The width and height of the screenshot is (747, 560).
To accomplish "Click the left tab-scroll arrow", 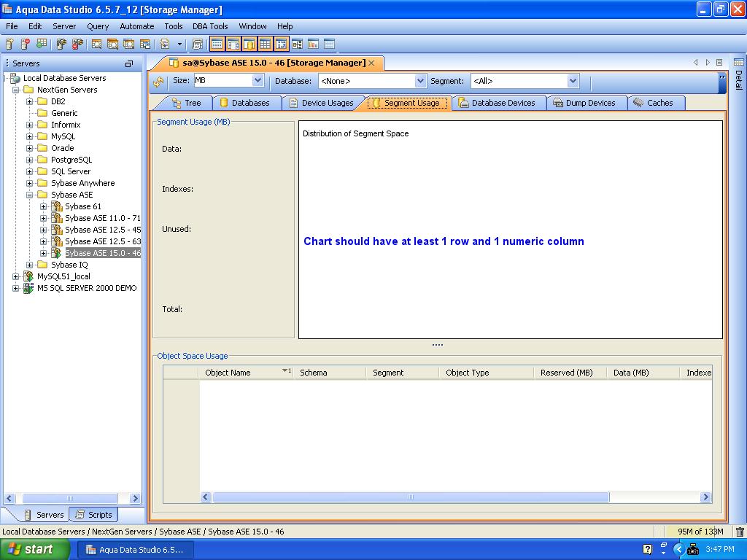I will coord(695,63).
